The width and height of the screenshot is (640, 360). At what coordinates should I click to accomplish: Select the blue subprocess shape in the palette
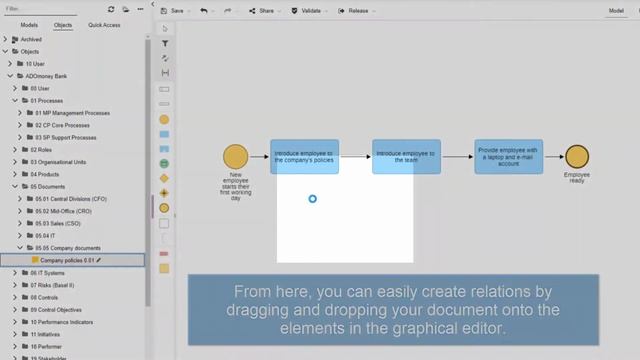[164, 149]
